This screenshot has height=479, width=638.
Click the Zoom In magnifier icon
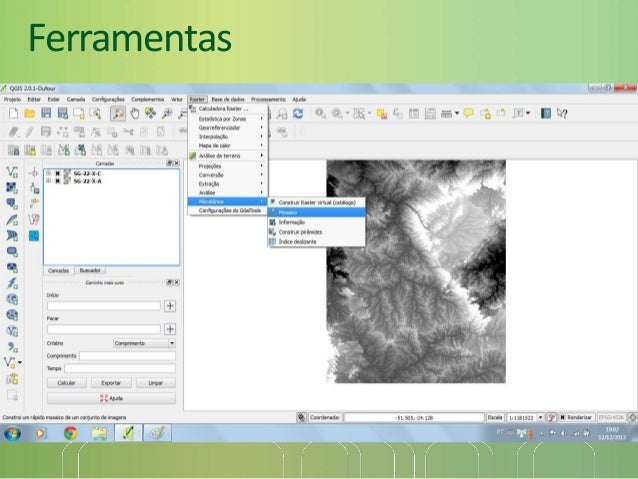click(x=167, y=114)
